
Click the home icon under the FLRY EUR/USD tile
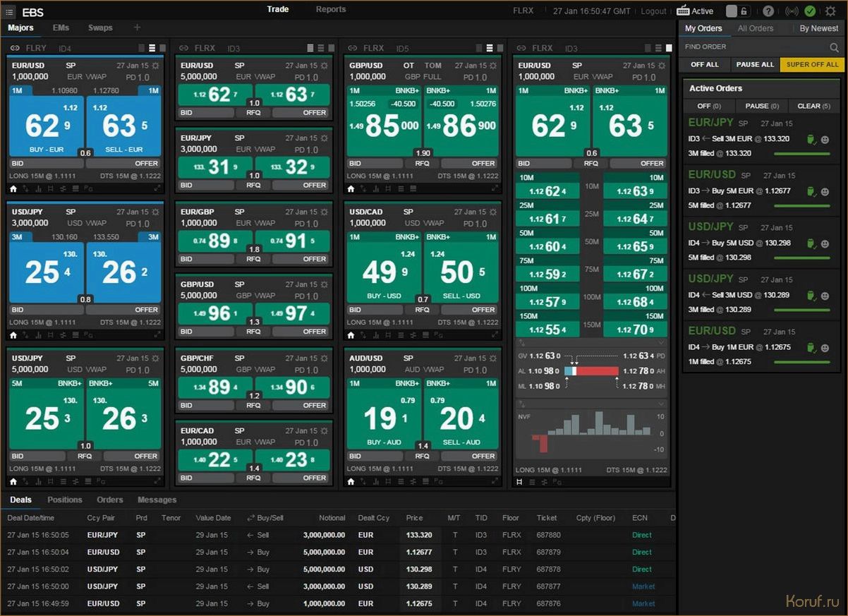pos(13,188)
